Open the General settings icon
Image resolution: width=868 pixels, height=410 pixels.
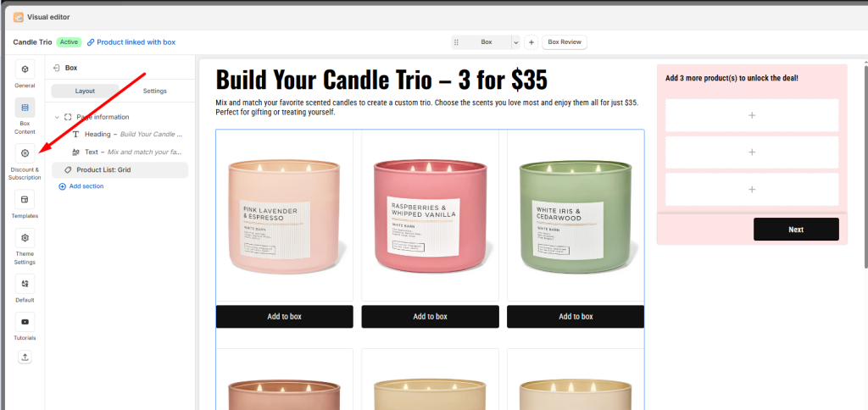[25, 69]
